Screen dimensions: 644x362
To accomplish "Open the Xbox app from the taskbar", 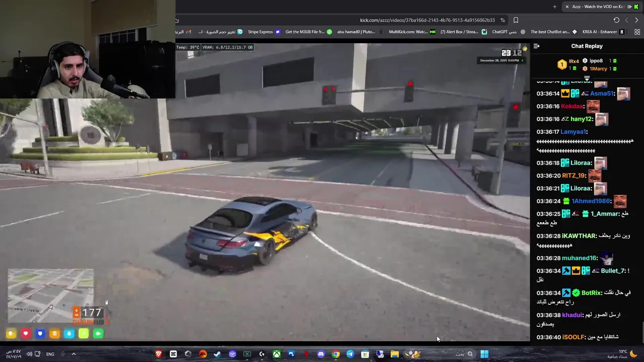I will [277, 354].
